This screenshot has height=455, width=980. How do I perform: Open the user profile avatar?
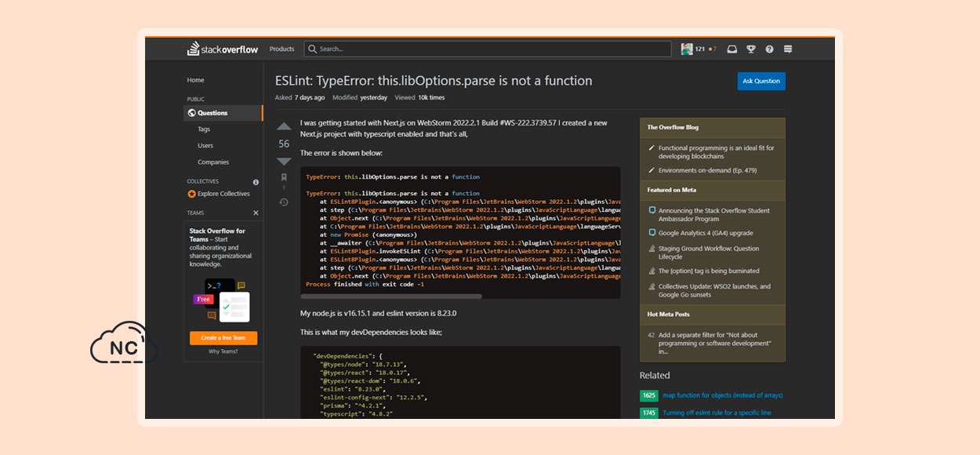(x=687, y=49)
